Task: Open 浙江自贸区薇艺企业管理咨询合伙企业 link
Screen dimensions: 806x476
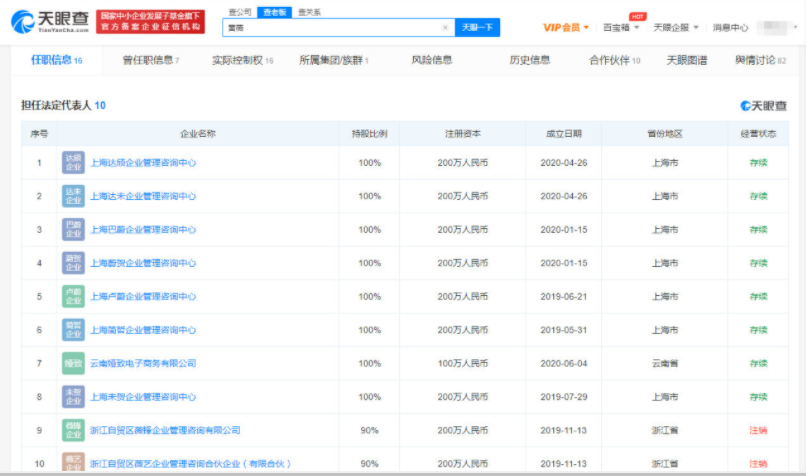Action: 190,464
